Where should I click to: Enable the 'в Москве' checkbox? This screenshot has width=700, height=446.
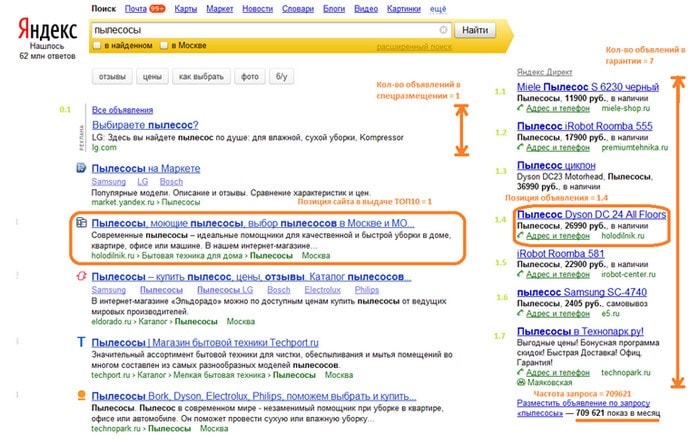coord(164,45)
